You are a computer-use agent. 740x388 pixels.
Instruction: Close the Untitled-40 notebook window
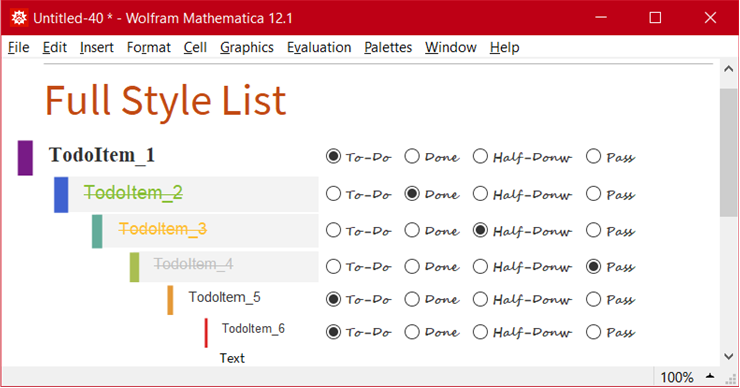coord(710,18)
